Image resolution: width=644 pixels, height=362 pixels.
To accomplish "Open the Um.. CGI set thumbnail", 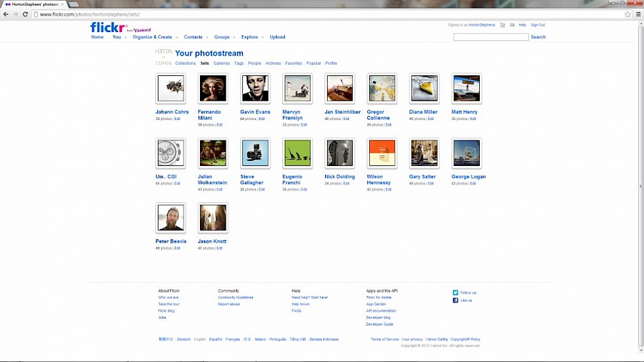I will tap(171, 153).
